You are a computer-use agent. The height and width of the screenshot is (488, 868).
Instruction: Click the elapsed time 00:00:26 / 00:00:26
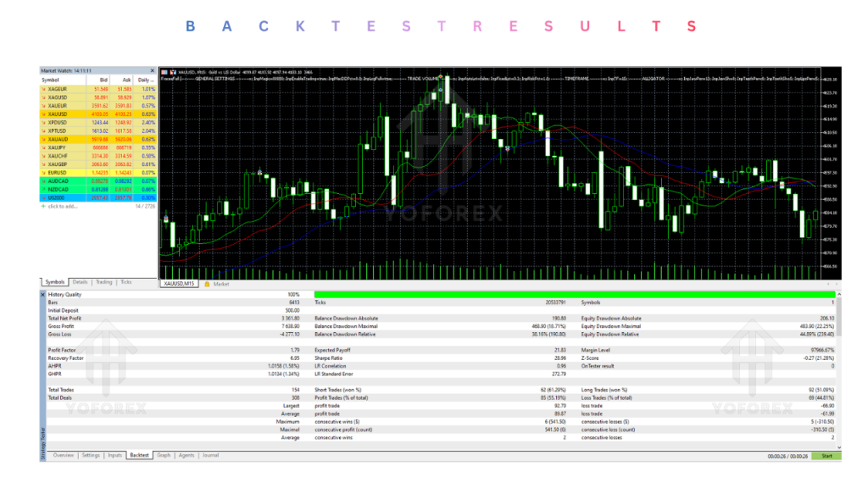pos(787,457)
